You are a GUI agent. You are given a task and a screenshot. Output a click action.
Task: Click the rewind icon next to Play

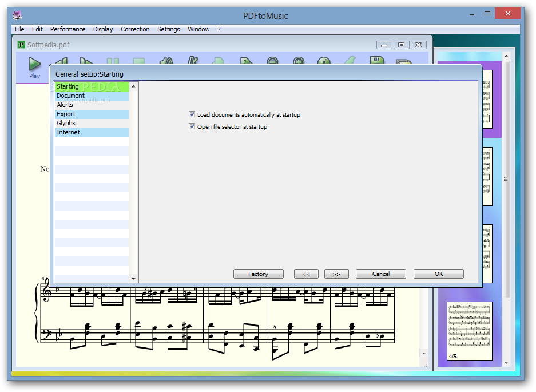click(61, 61)
